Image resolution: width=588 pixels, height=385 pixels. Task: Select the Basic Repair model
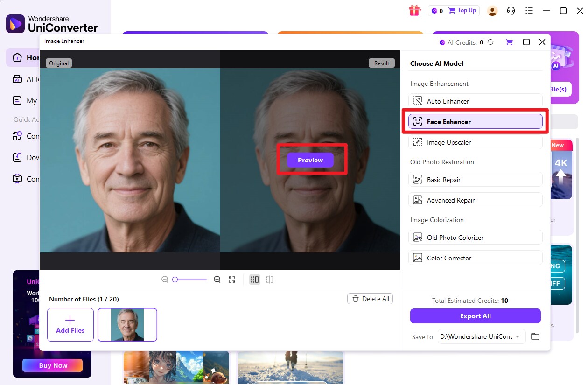[x=476, y=180]
